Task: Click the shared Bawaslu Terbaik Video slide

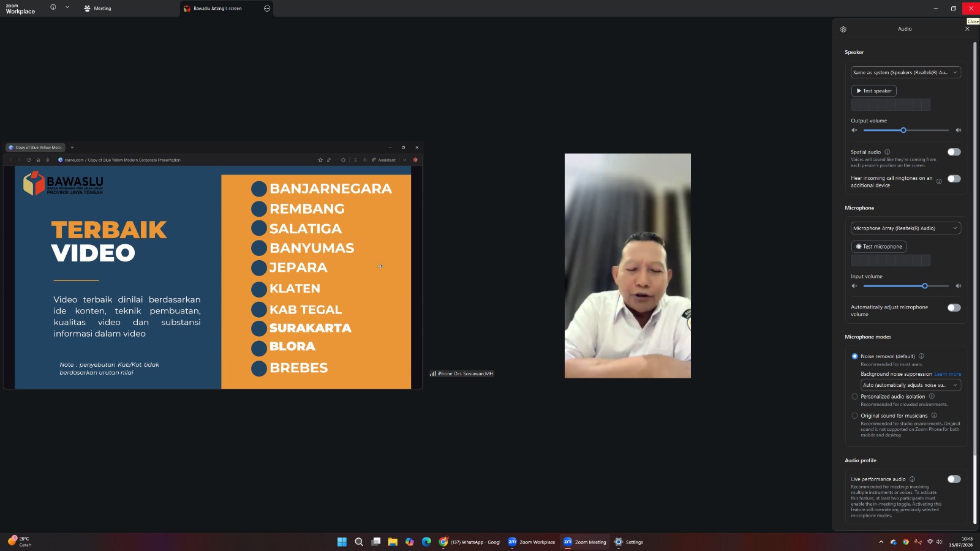Action: tap(213, 277)
